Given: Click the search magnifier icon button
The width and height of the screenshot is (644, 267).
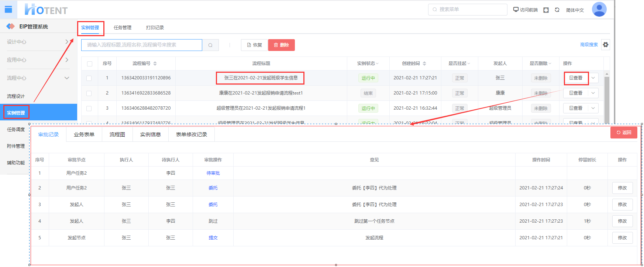Looking at the screenshot, I should point(210,45).
